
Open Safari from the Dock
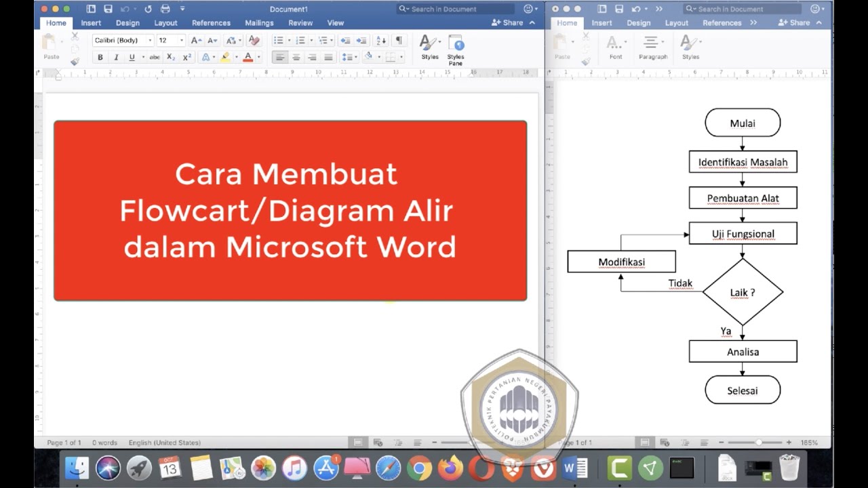pos(389,468)
